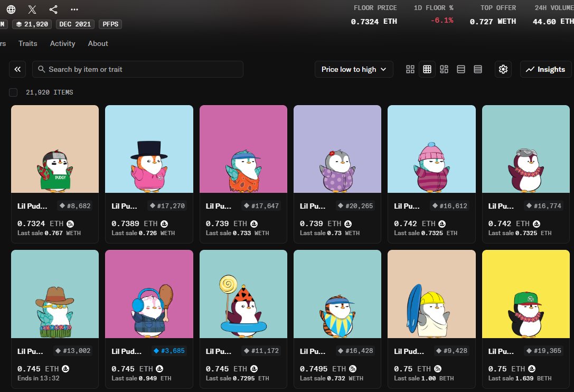The width and height of the screenshot is (574, 392).
Task: Open the X (Twitter) profile icon
Action: coord(32,9)
